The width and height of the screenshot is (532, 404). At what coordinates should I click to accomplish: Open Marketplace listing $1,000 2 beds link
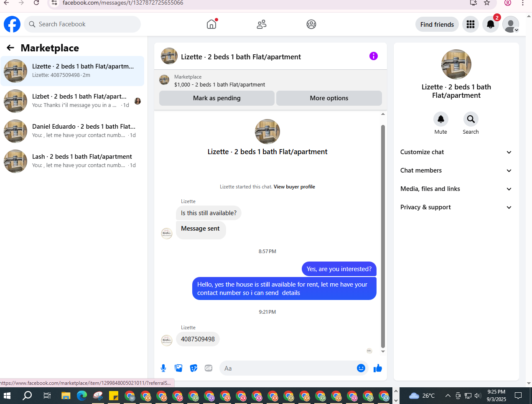coord(219,84)
